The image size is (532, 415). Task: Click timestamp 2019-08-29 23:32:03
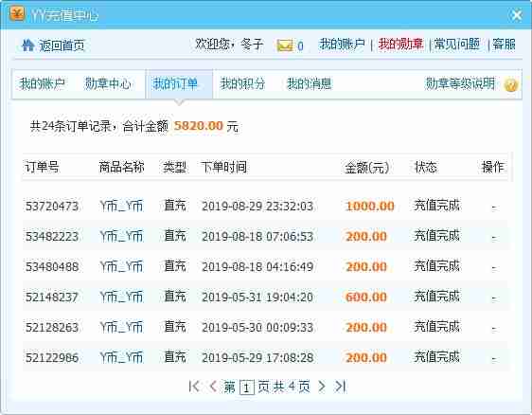point(257,207)
